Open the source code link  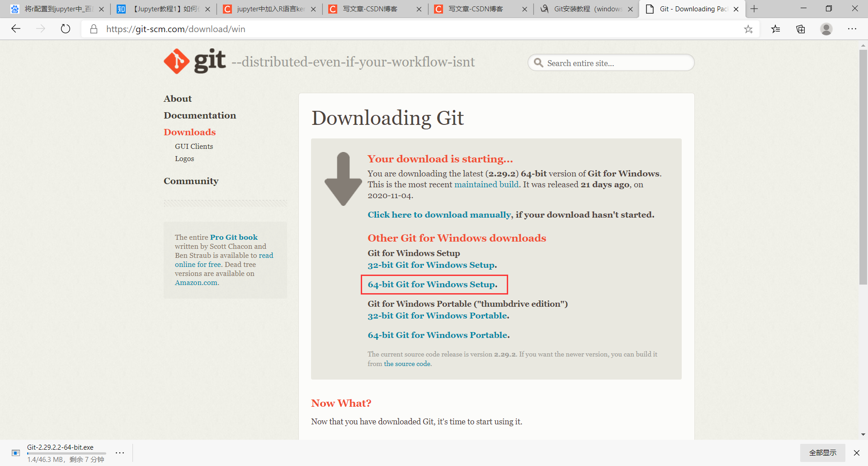point(407,364)
